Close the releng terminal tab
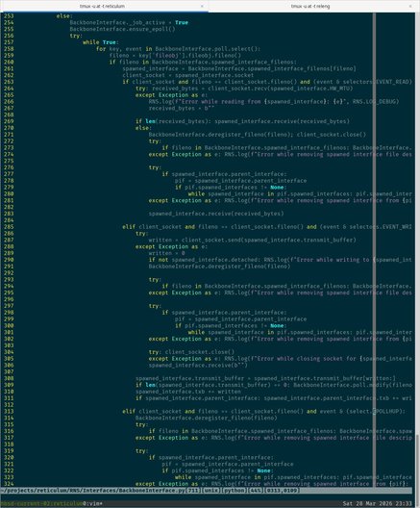 coord(410,6)
